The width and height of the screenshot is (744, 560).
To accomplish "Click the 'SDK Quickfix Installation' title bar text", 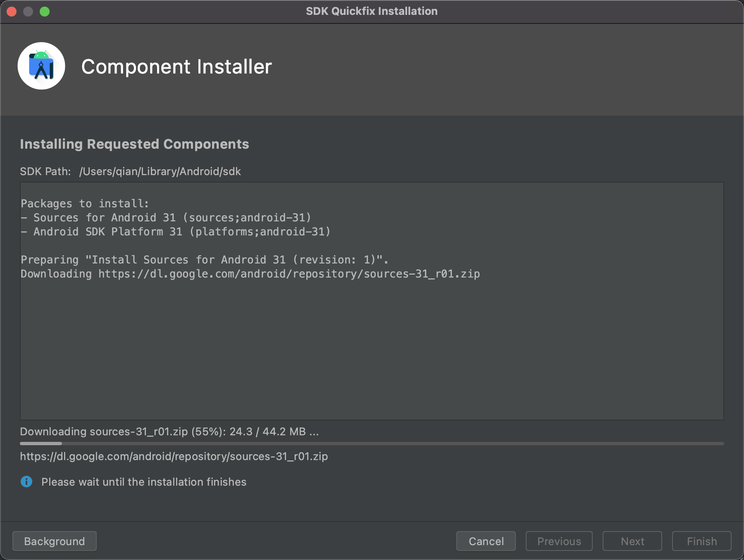I will pos(372,11).
